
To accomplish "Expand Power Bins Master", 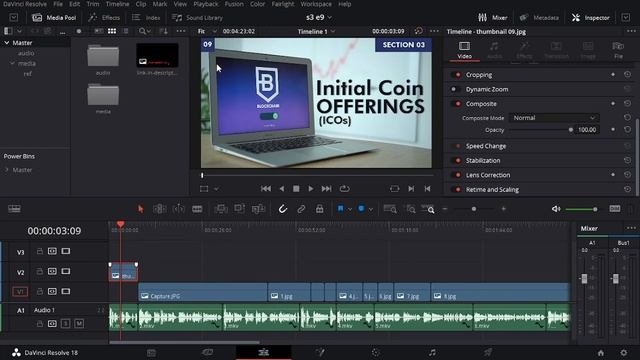I will click(7, 170).
